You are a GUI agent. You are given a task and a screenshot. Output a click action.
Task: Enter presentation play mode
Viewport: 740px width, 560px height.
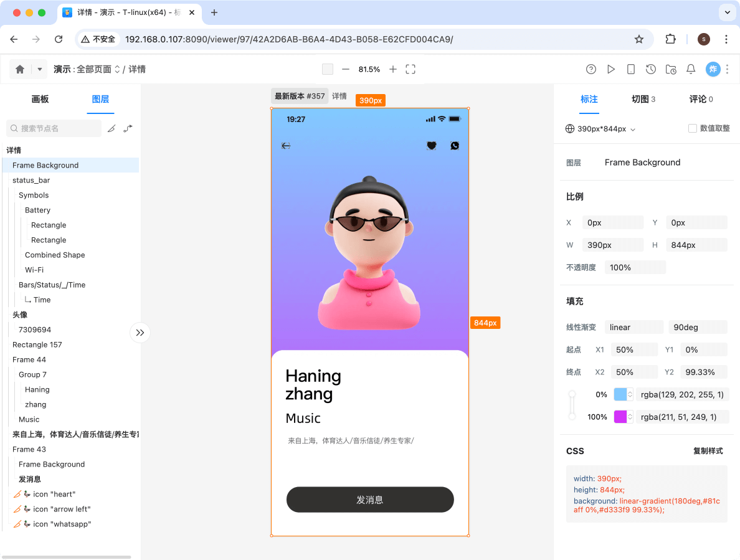click(x=611, y=69)
